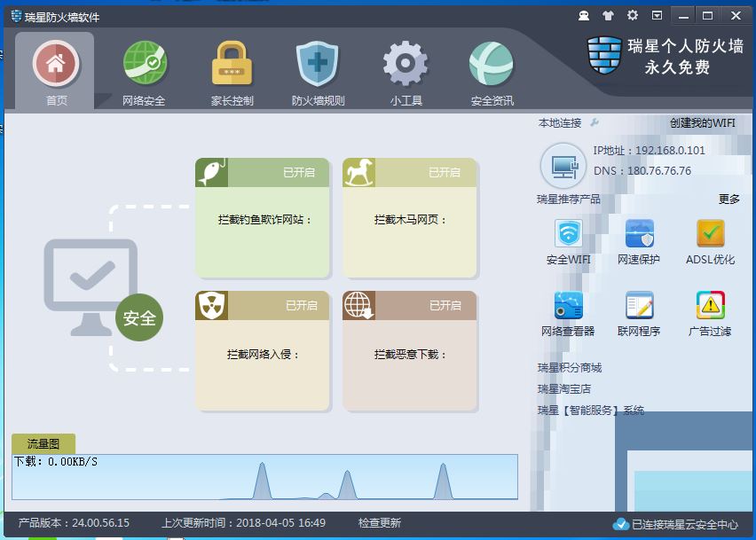Open 瑞星淘宝店 link
The image size is (756, 540).
pyautogui.click(x=564, y=389)
